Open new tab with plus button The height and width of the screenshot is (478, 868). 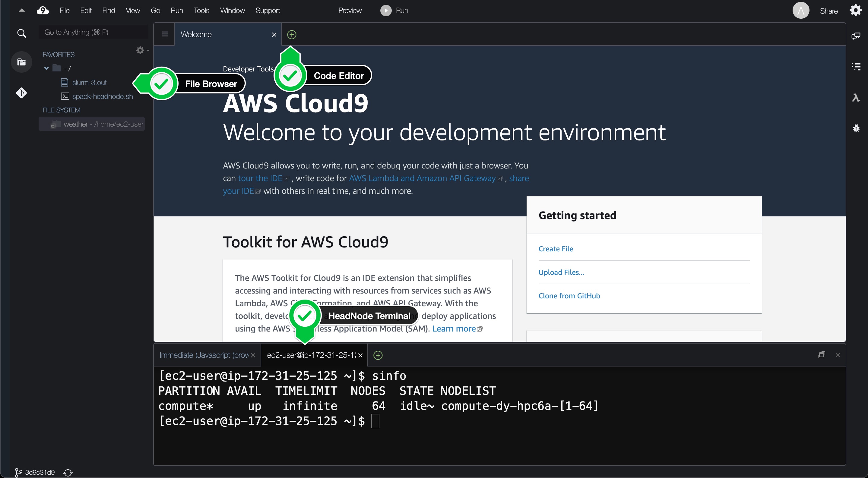click(x=291, y=34)
